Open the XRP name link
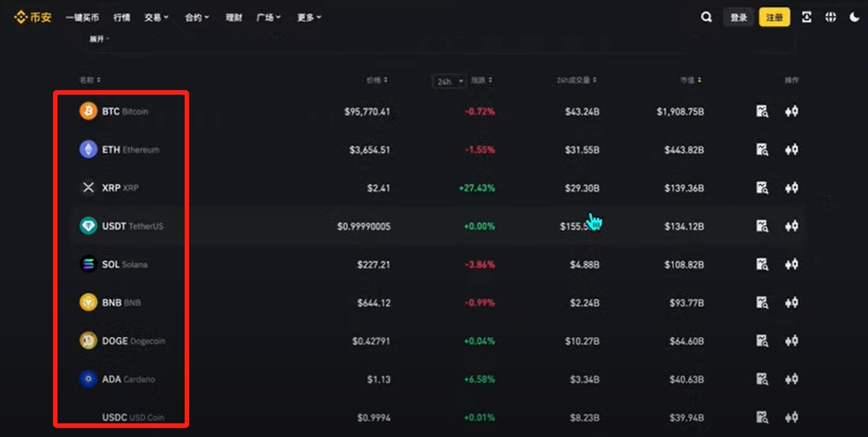Viewport: 868px width, 437px height. coord(120,188)
